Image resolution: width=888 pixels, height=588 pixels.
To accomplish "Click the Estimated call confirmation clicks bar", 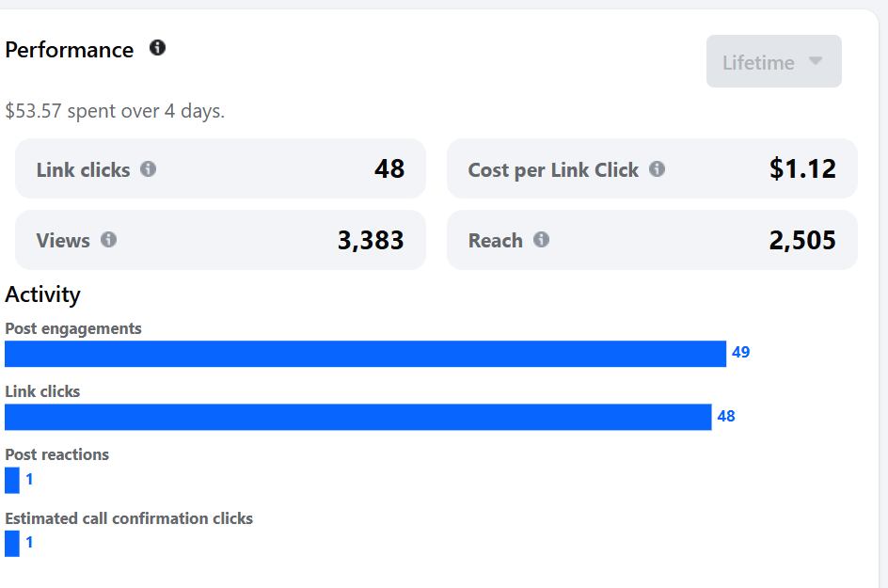I will click(x=12, y=543).
